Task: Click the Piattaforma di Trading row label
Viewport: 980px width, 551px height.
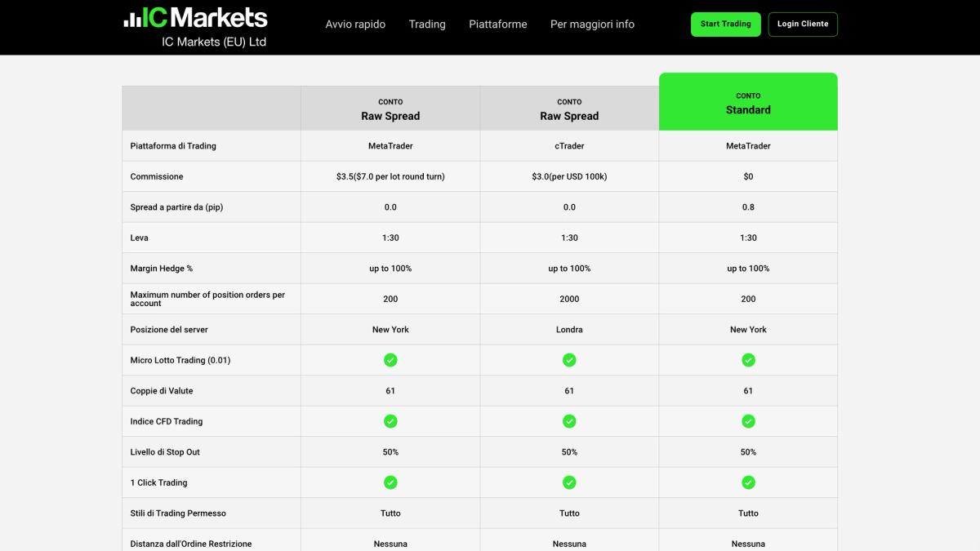Action: [x=173, y=146]
